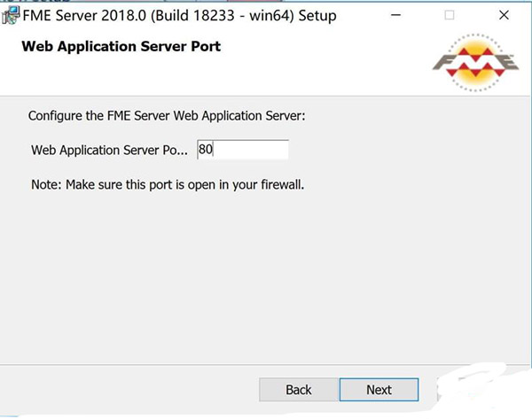
Task: Click the greyed-out maximize window button
Action: coord(450,15)
